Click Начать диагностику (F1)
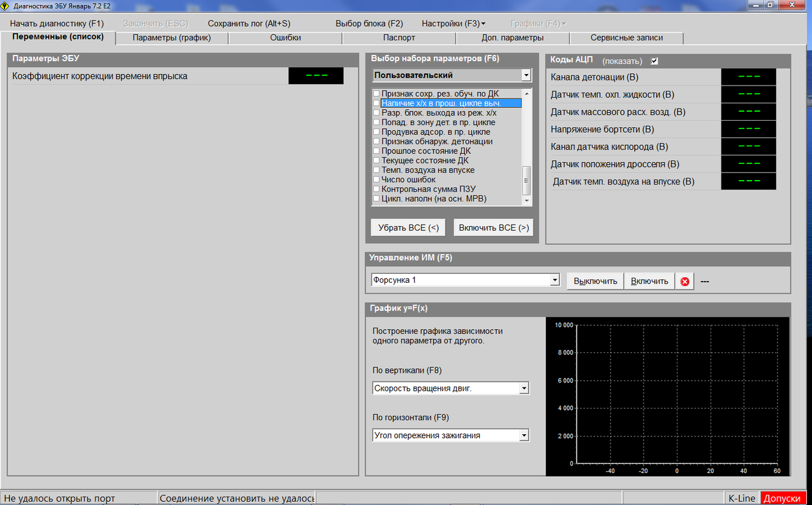This screenshot has height=505, width=812. point(57,24)
